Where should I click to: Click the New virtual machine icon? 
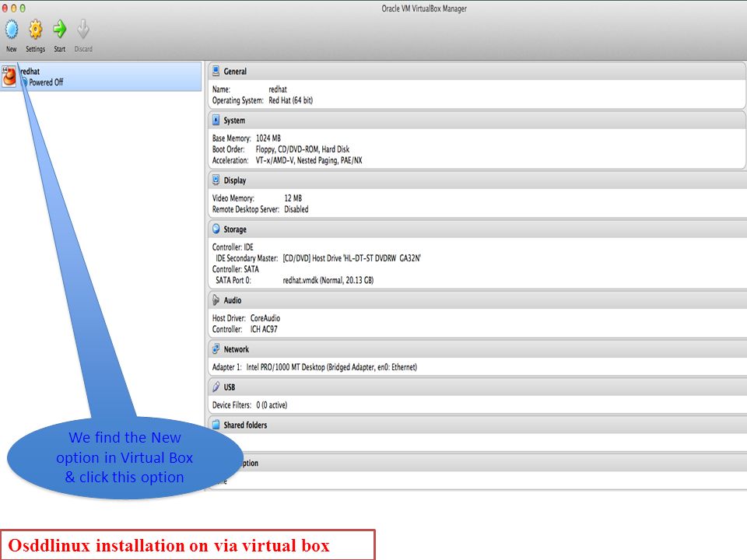click(x=12, y=30)
